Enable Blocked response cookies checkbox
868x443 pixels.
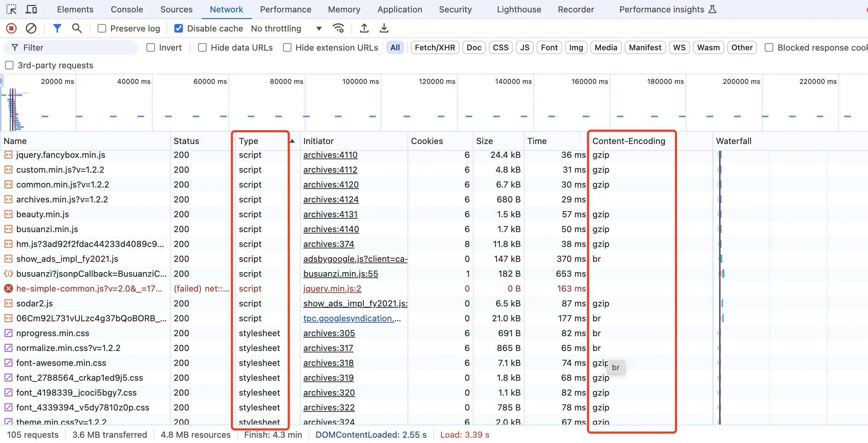[769, 47]
